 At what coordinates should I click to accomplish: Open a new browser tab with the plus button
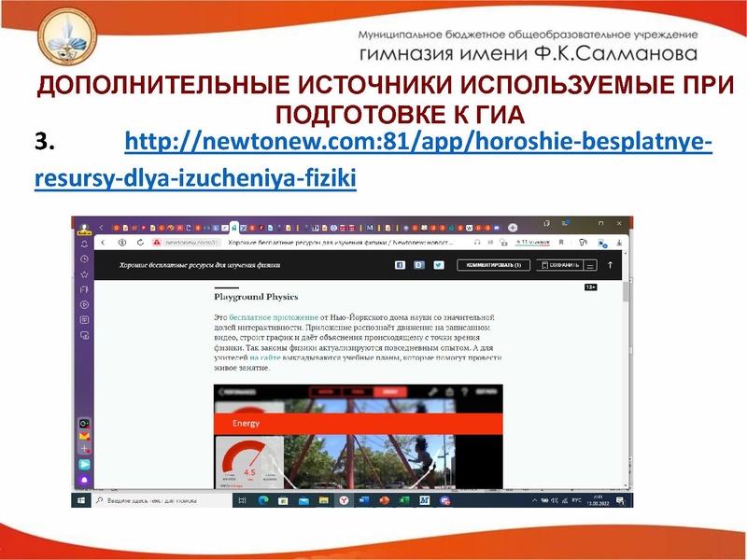tap(514, 227)
